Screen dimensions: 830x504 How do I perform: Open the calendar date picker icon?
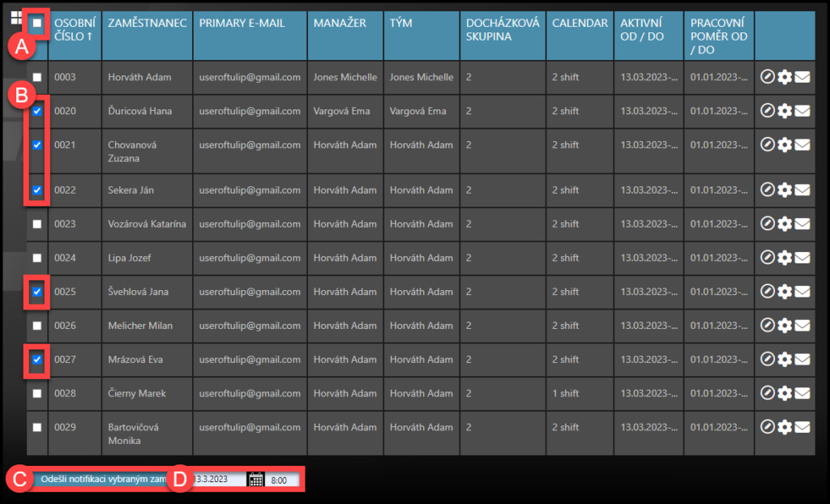pyautogui.click(x=255, y=480)
